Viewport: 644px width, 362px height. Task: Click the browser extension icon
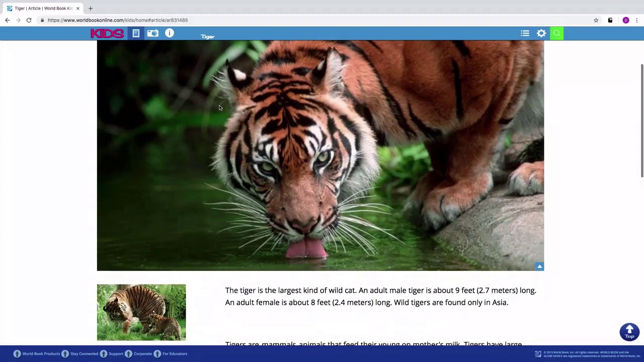click(x=610, y=20)
